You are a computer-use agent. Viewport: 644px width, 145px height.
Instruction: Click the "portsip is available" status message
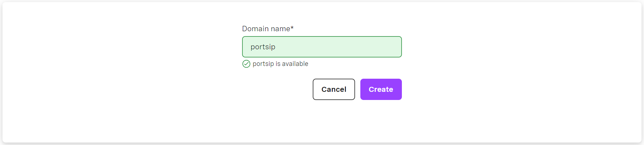point(280,64)
